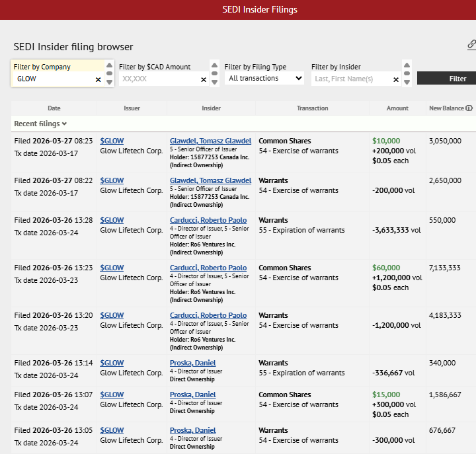This screenshot has height=454, width=476.
Task: Click the $60,000 amount value
Action: 386,268
